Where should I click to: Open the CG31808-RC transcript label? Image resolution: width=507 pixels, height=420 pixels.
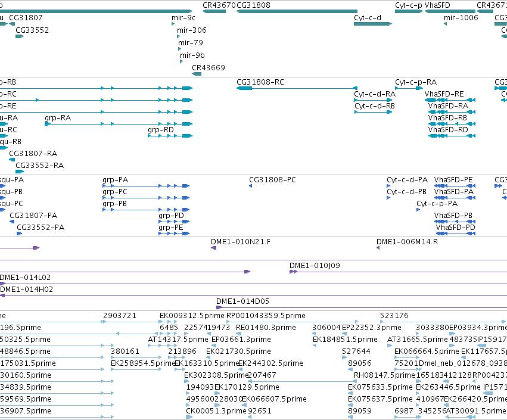click(260, 82)
